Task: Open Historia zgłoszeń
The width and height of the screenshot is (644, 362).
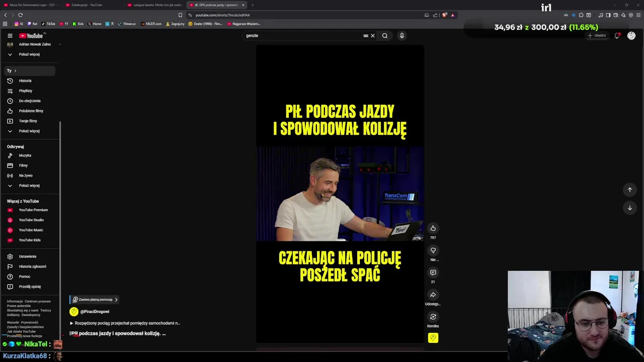Action: 30,266
